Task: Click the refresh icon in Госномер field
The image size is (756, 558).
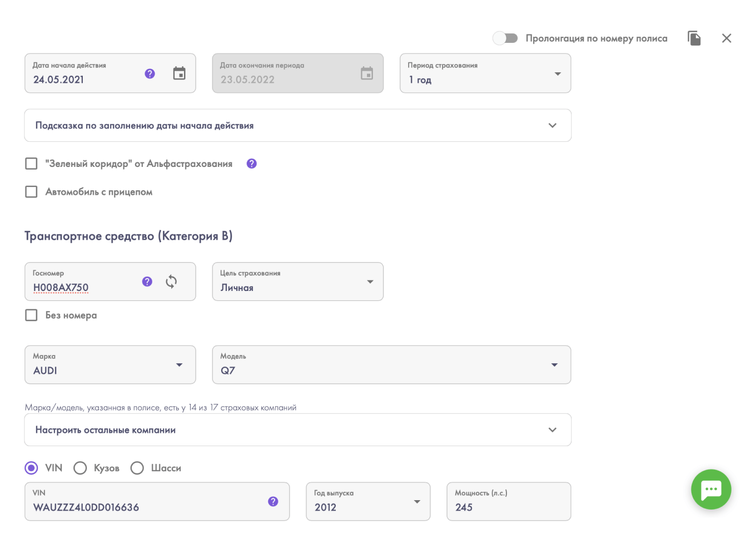Action: (x=171, y=282)
